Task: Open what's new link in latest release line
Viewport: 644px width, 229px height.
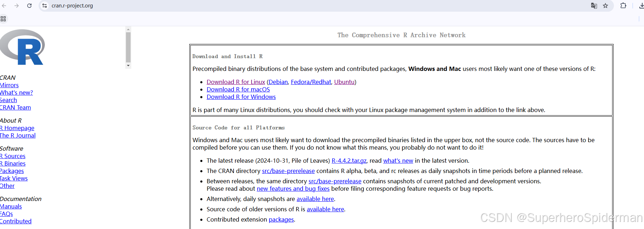Action: click(398, 161)
